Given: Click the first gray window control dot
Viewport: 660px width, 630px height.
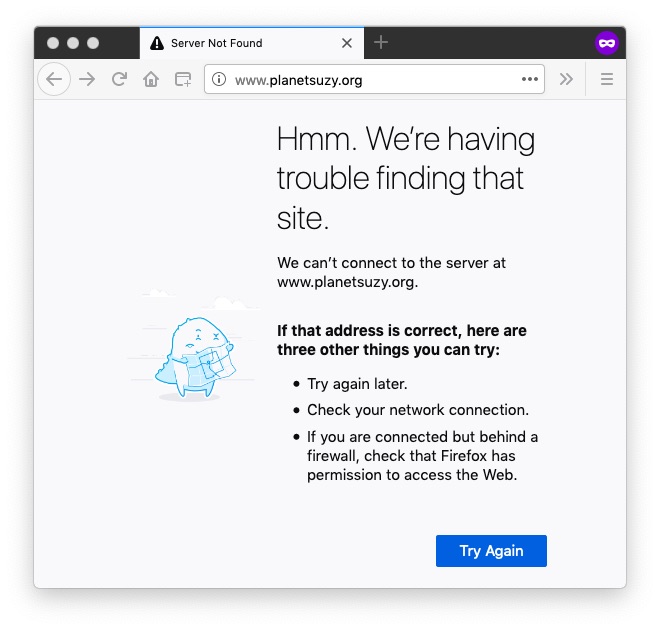Looking at the screenshot, I should [x=53, y=43].
